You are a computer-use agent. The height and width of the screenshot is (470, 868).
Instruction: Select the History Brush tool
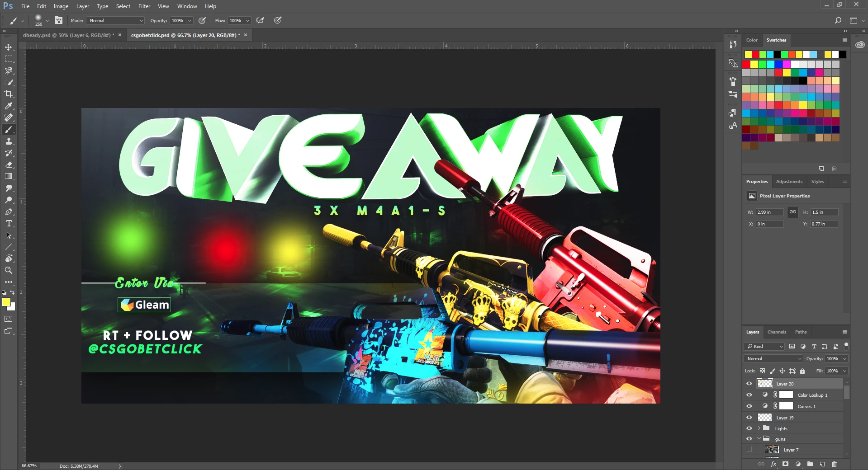click(x=9, y=153)
